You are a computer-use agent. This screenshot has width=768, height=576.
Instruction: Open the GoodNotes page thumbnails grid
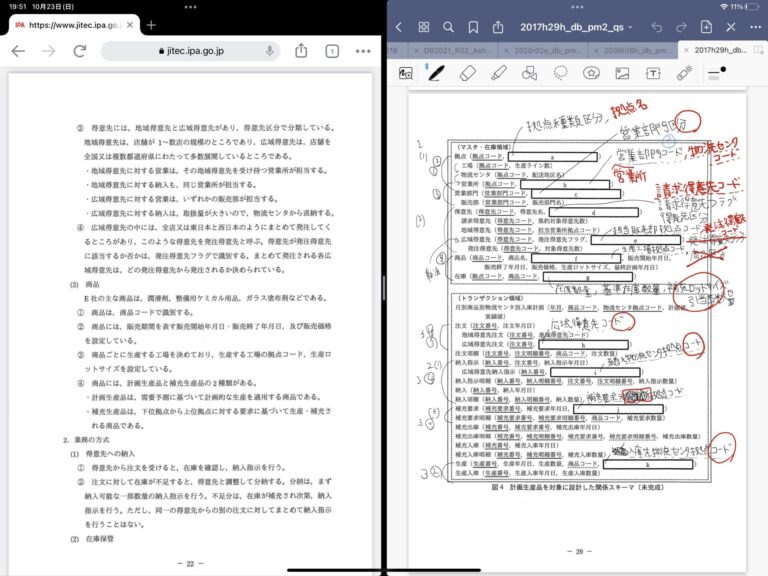pyautogui.click(x=424, y=27)
